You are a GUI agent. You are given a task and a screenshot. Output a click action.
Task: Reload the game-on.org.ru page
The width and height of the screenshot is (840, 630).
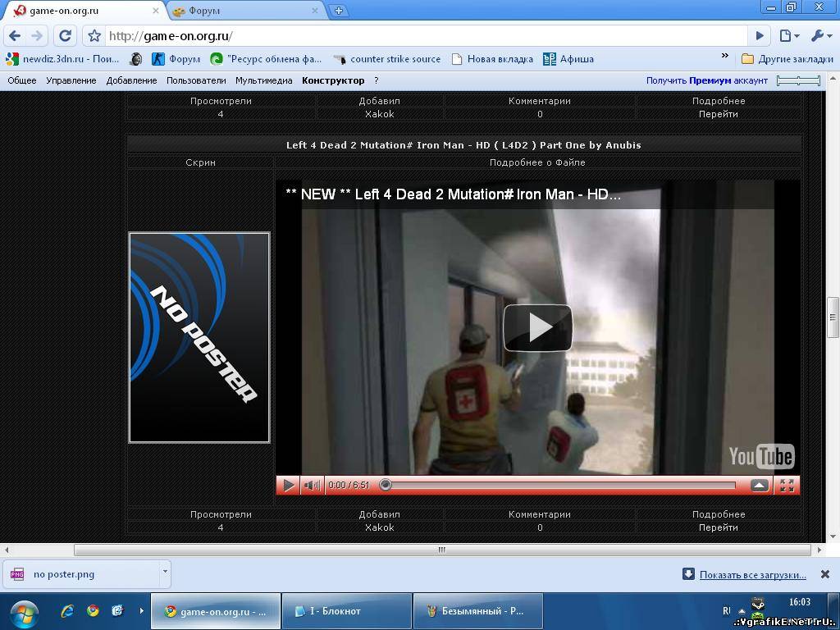coord(65,36)
